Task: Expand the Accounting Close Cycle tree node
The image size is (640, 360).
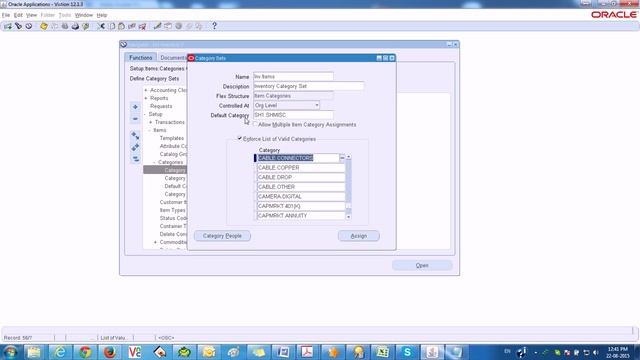Action: (146, 90)
